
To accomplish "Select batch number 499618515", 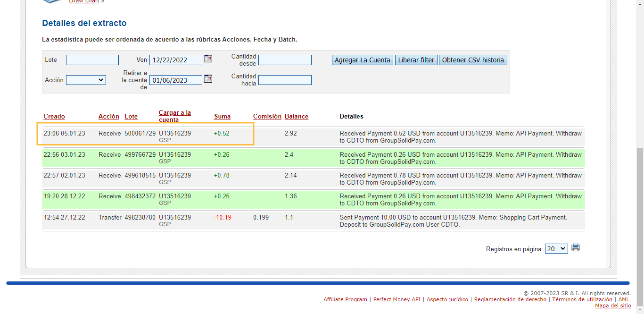I will pyautogui.click(x=140, y=175).
